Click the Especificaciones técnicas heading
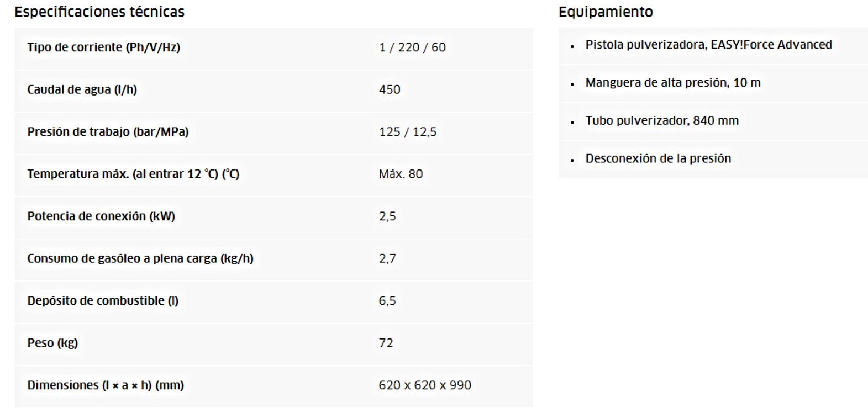 pos(99,12)
